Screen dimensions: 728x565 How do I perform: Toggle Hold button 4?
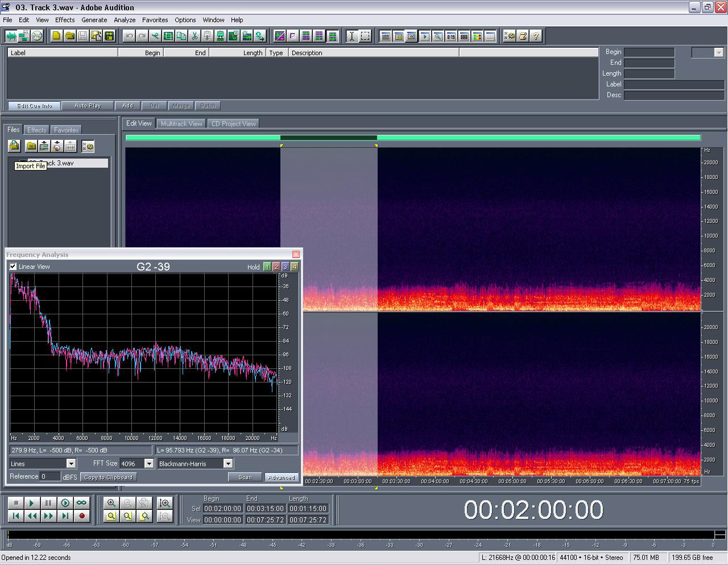tap(294, 267)
